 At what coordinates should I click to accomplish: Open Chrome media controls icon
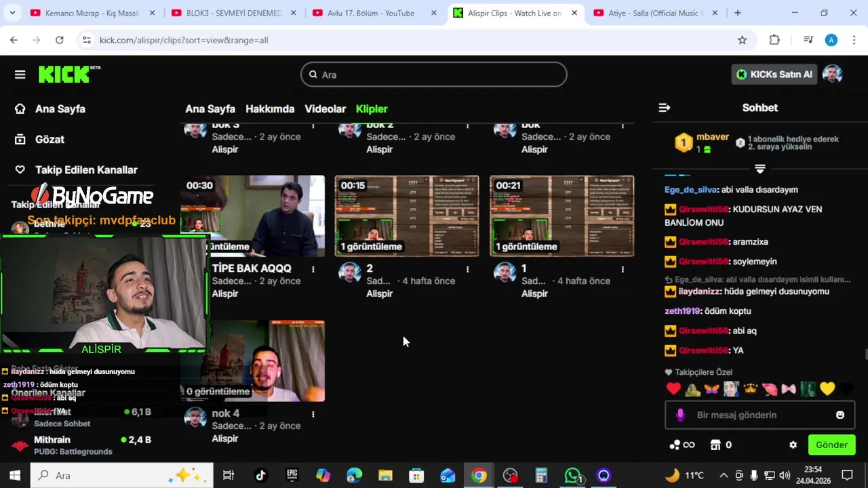pyautogui.click(x=808, y=40)
